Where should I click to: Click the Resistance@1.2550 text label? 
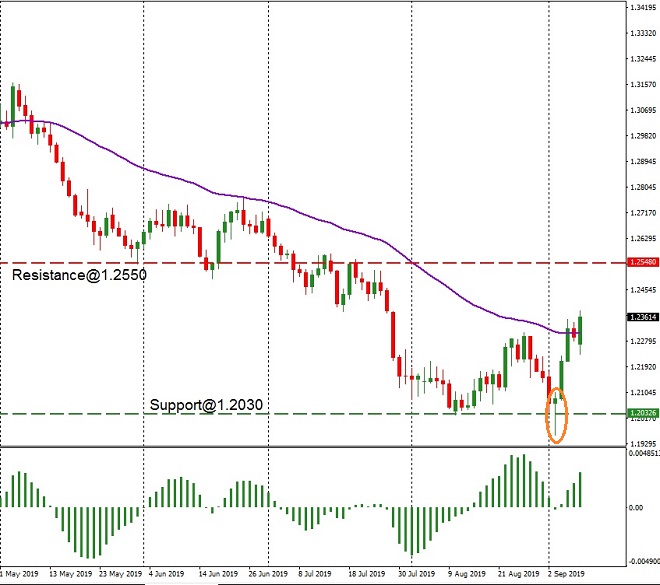pyautogui.click(x=79, y=275)
